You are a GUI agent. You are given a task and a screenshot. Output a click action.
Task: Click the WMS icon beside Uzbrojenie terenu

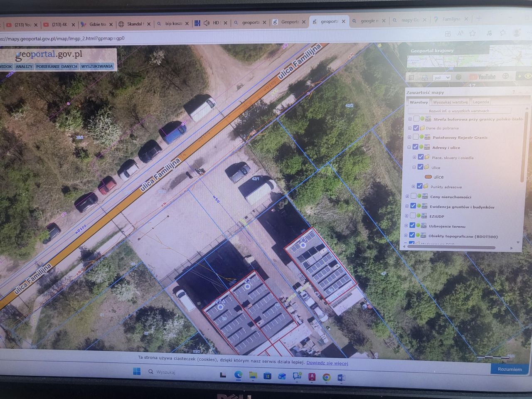(x=423, y=225)
